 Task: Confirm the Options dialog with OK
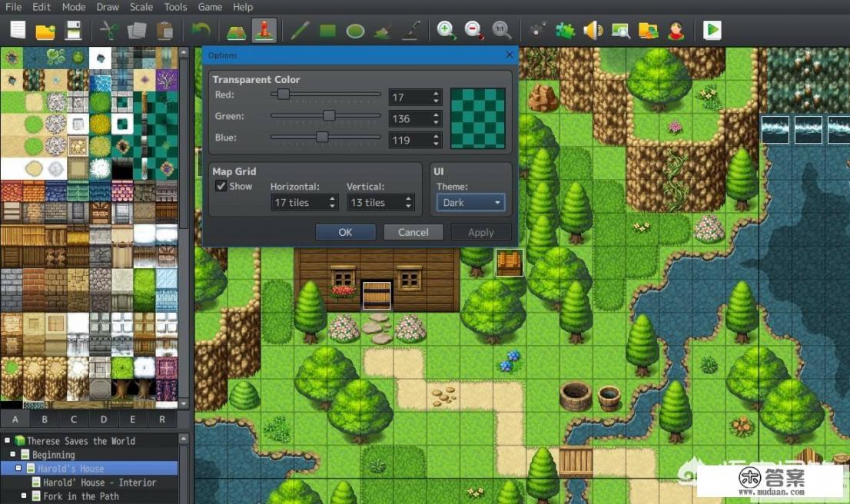click(x=345, y=232)
